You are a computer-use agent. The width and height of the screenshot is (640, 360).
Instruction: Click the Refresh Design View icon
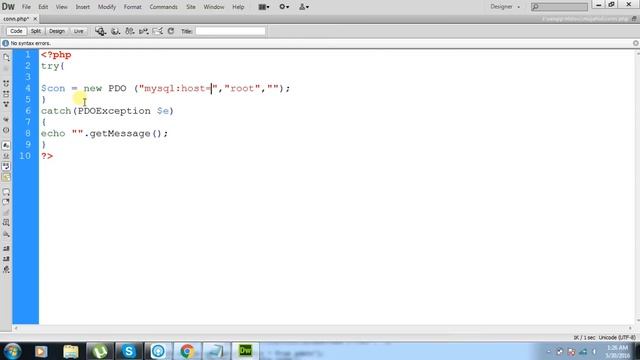171,31
